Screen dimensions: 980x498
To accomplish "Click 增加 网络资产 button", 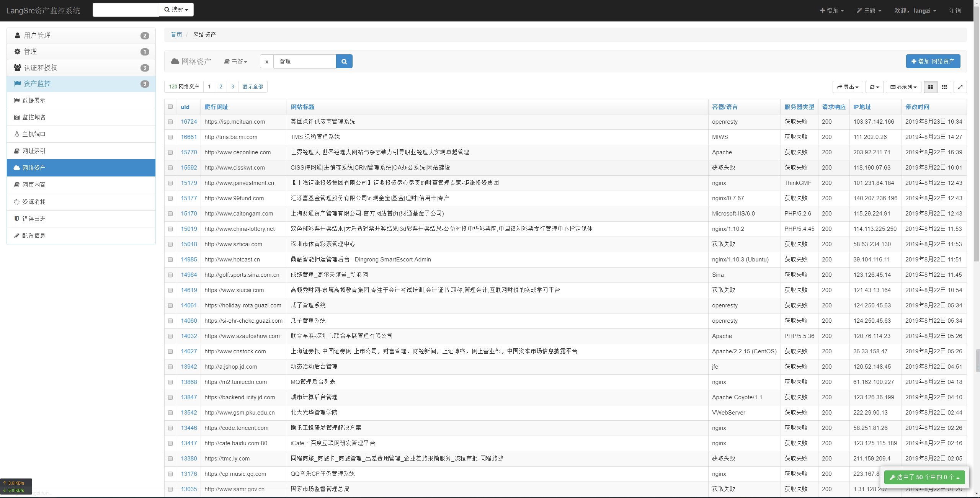I will (x=933, y=61).
